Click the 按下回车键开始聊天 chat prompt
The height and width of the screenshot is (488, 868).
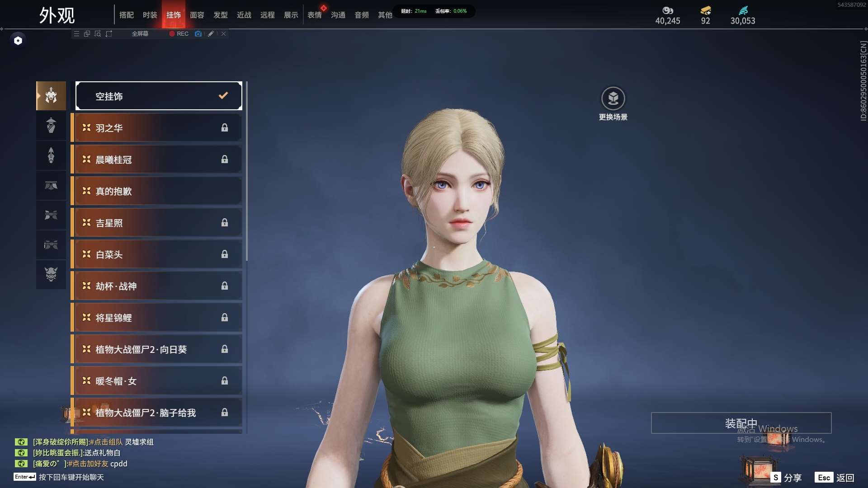click(71, 477)
